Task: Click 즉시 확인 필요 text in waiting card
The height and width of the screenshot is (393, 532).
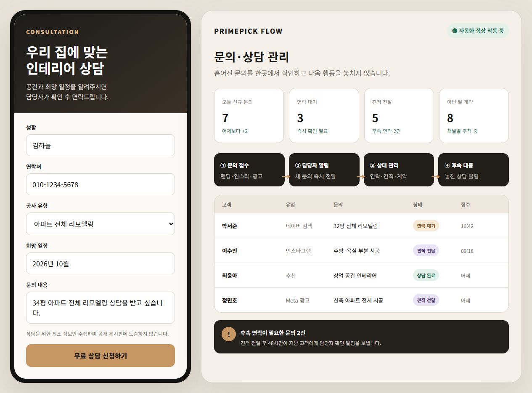Action: coord(312,131)
